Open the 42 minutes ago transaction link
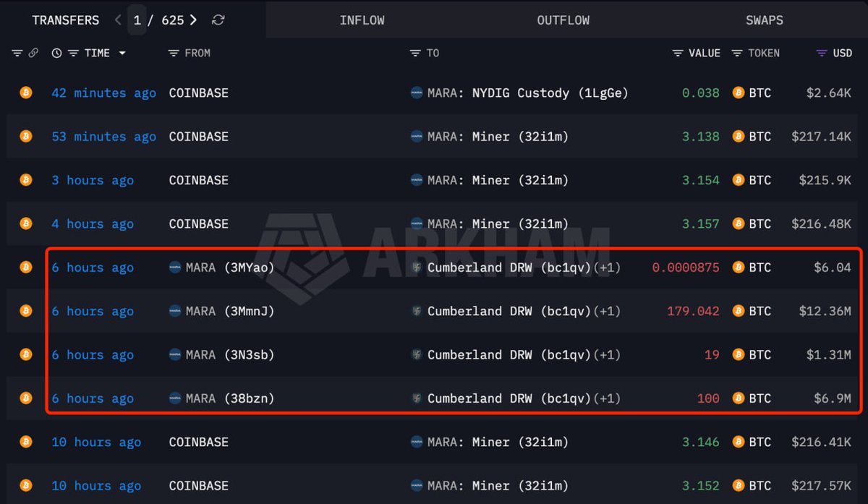The height and width of the screenshot is (504, 868). 103,93
